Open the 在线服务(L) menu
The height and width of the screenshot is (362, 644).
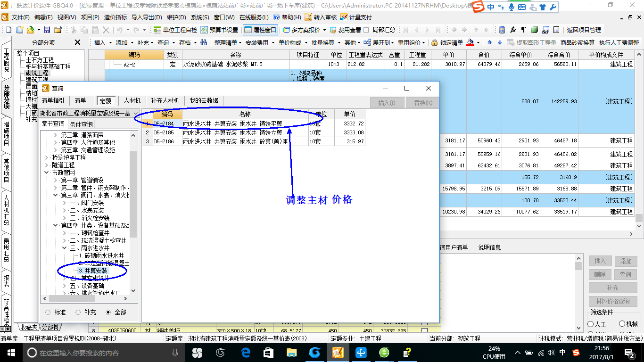click(x=254, y=17)
